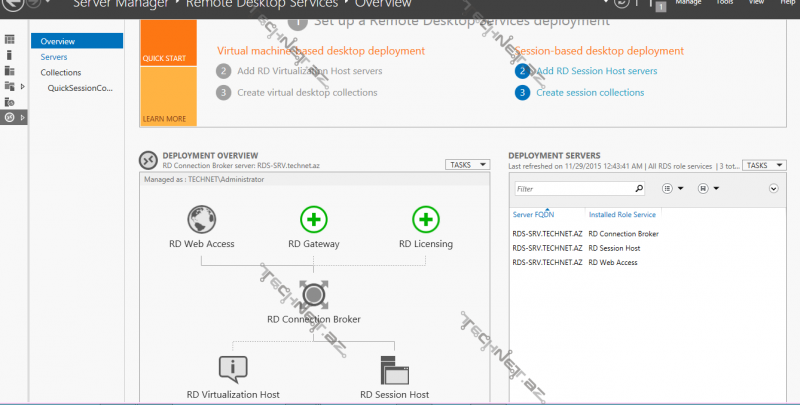
Task: Click the RD Session Host server icon
Action: click(394, 369)
